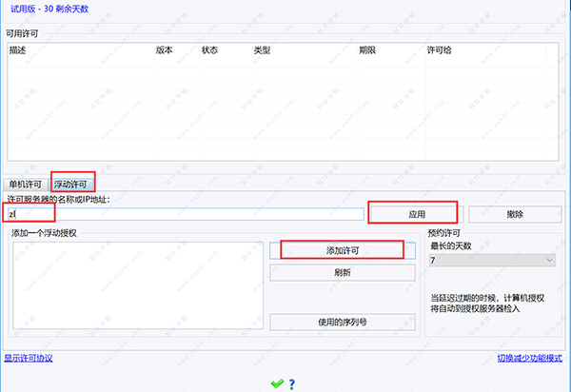The image size is (571, 392).
Task: Expand the 最长的天数 dropdown
Action: tap(492, 260)
